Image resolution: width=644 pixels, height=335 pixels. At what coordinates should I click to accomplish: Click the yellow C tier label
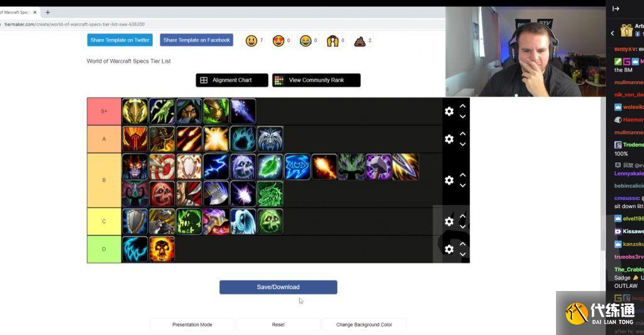104,222
